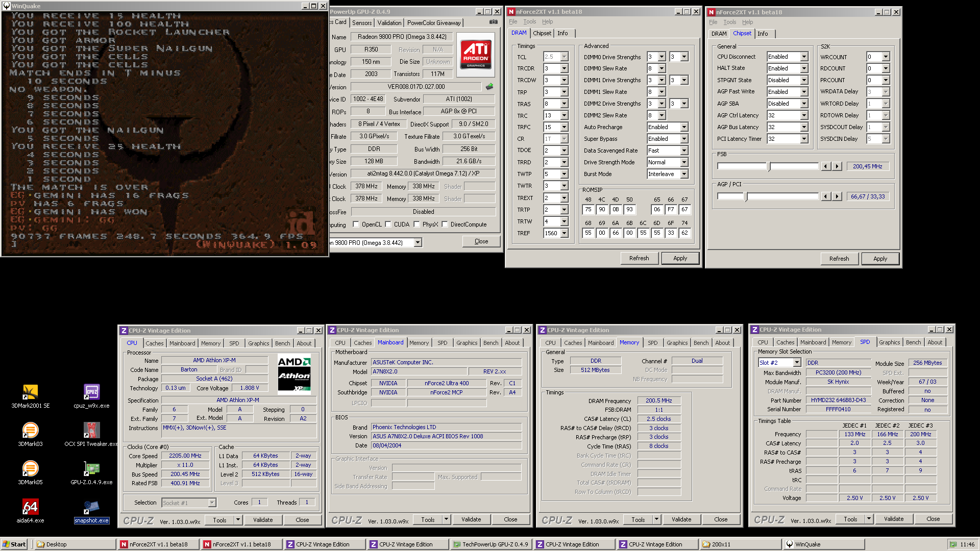Open Caches tab in CPU-Z CPU window
The height and width of the screenshot is (551, 980).
pos(155,343)
